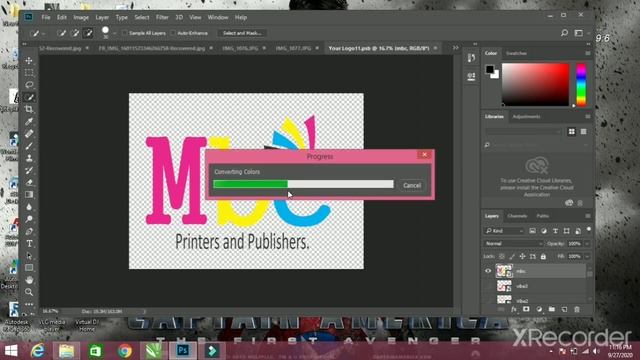Select the Clone Stamp tool

pos(29,158)
